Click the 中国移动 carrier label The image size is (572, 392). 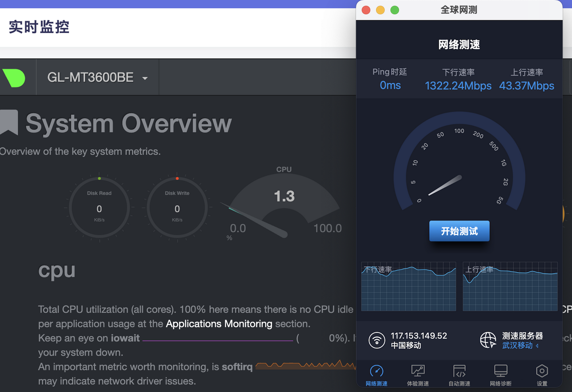(406, 346)
